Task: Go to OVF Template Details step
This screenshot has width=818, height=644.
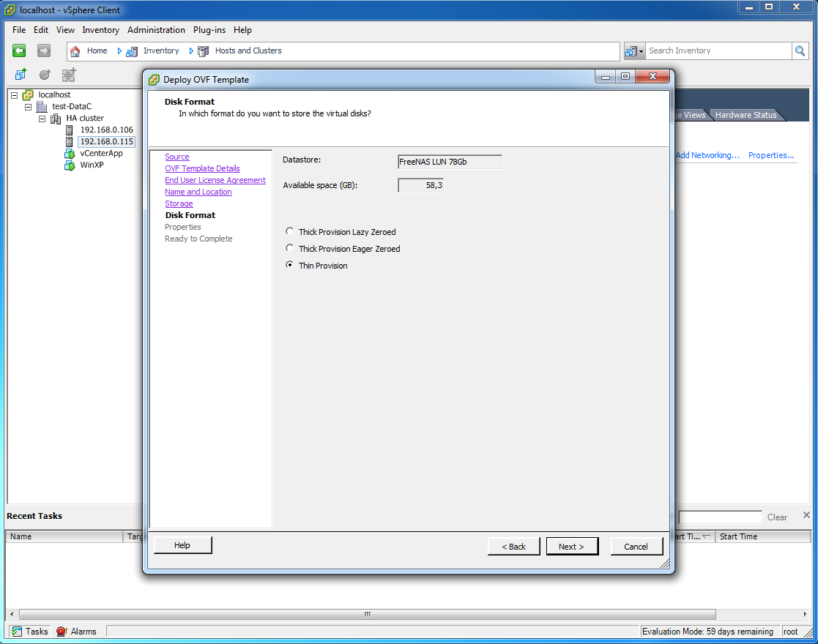Action: pos(202,168)
